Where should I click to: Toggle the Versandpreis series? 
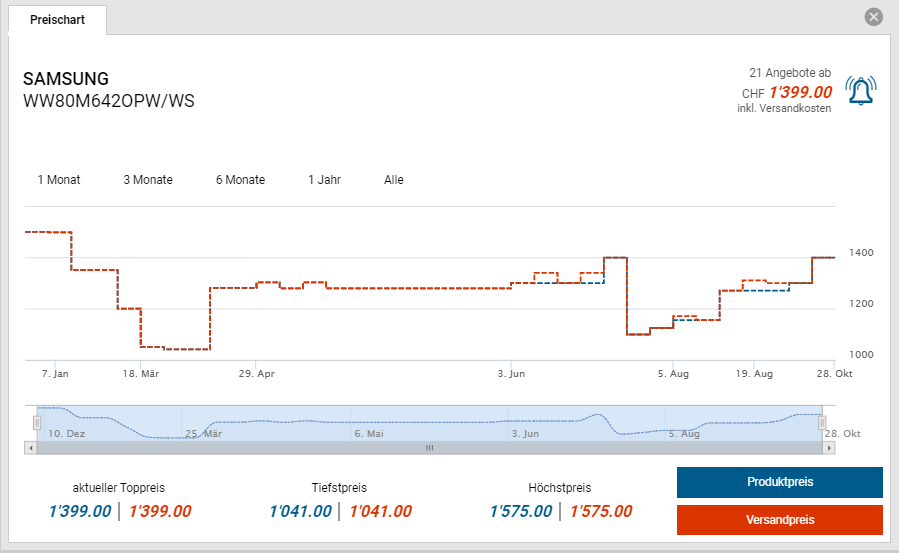click(779, 520)
